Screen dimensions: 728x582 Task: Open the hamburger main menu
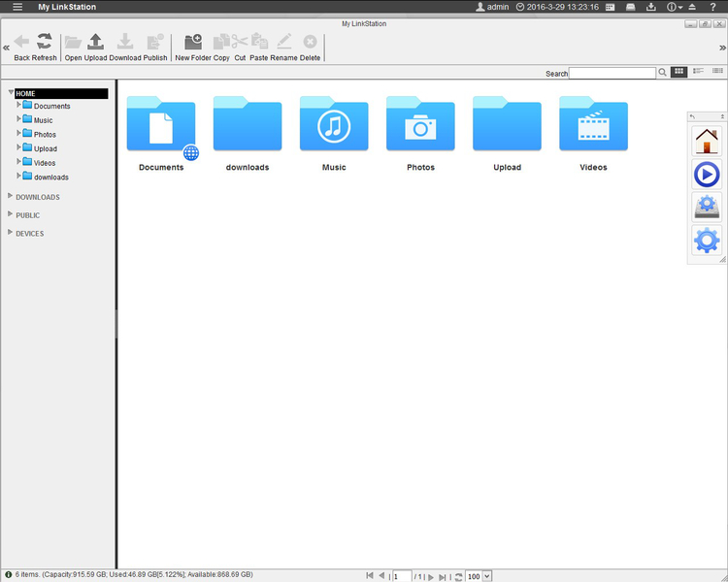tap(17, 7)
